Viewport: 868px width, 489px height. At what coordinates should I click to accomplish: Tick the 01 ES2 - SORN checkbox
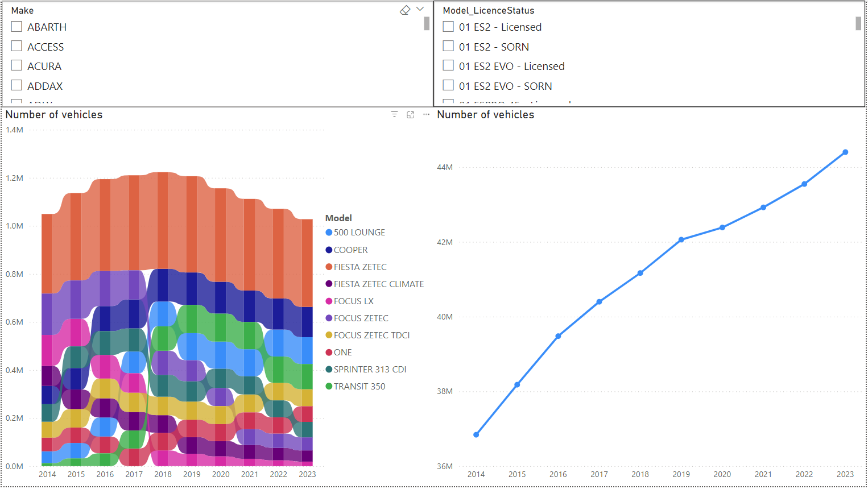click(x=448, y=46)
